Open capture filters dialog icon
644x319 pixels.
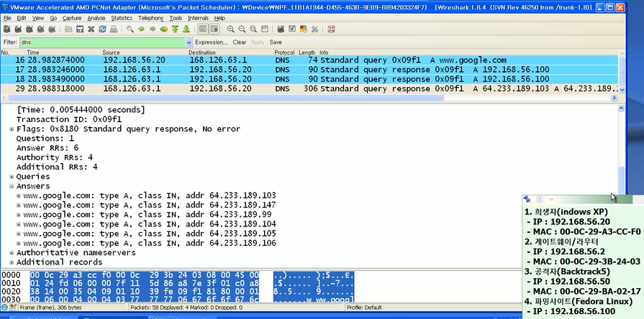(281, 29)
